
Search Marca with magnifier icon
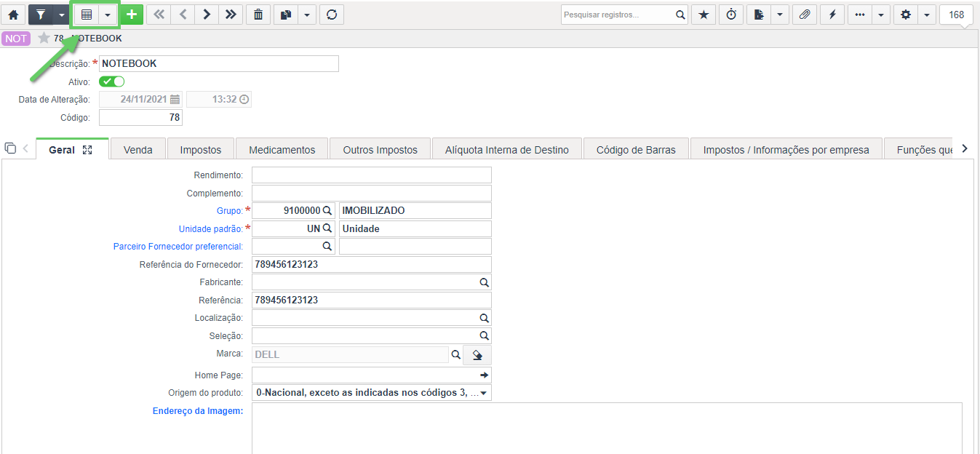tap(456, 354)
